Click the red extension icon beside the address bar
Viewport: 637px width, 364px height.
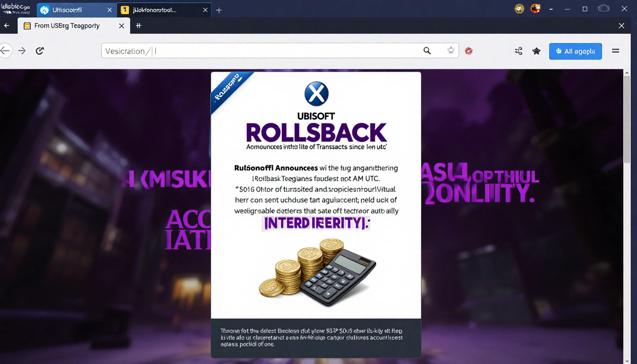click(x=469, y=51)
